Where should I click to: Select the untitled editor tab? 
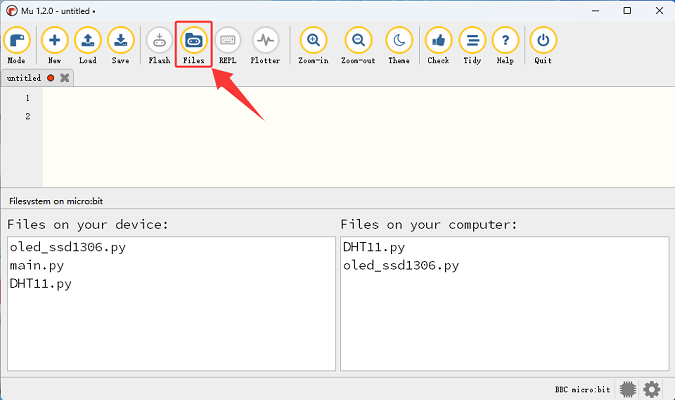[37, 78]
